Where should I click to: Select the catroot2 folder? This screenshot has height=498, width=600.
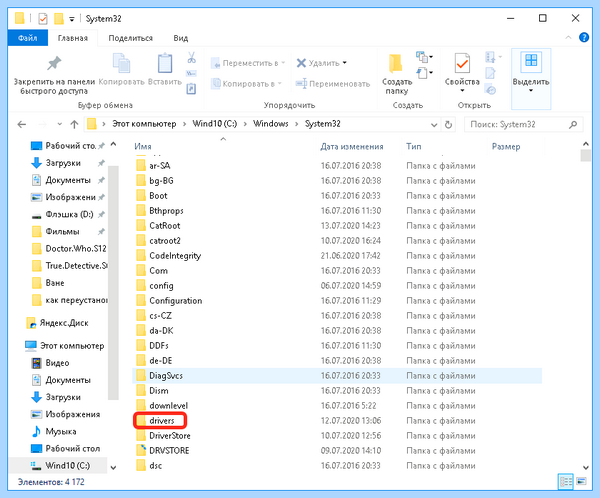pyautogui.click(x=165, y=241)
